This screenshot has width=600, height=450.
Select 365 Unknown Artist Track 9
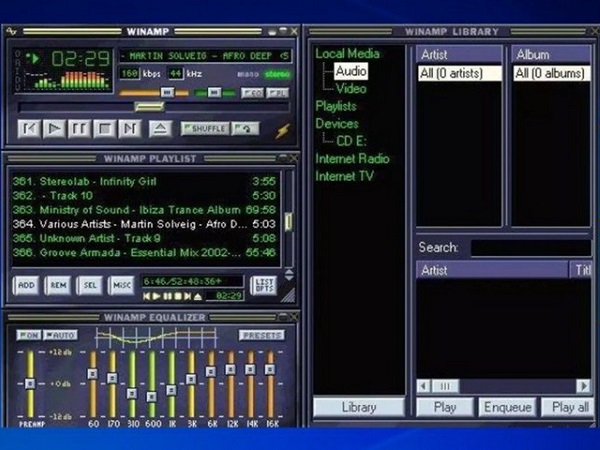[x=144, y=238]
